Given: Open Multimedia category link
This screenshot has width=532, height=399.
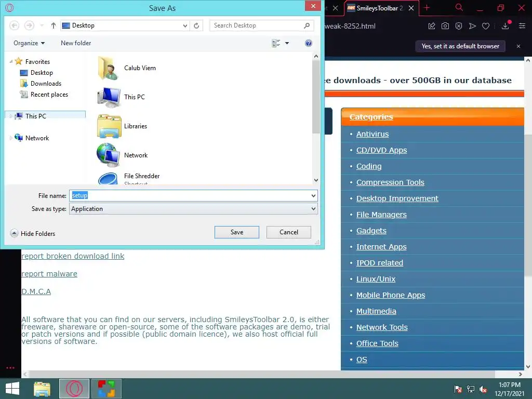Looking at the screenshot, I should click(x=376, y=311).
